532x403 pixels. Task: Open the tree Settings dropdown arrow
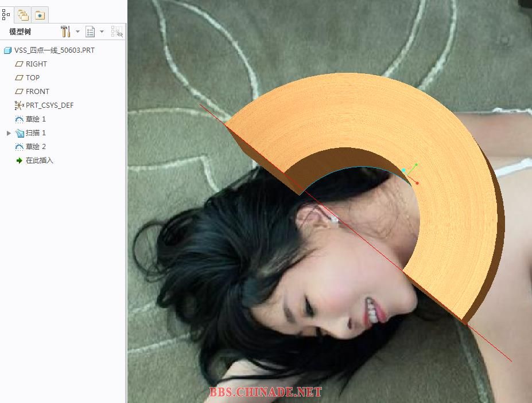click(x=77, y=32)
